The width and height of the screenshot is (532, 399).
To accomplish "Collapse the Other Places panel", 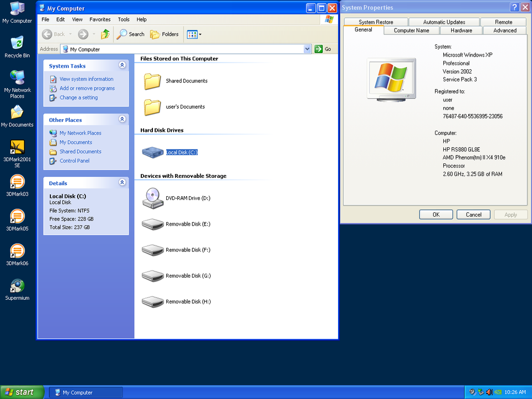I will pyautogui.click(x=122, y=119).
